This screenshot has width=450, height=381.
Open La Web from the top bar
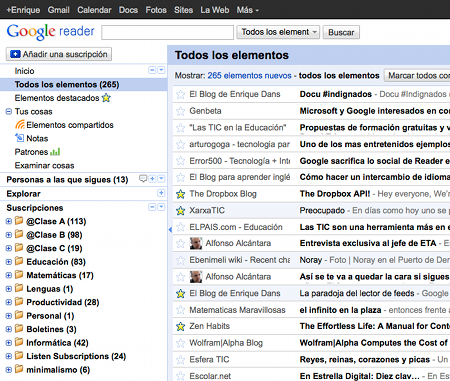pos(215,10)
